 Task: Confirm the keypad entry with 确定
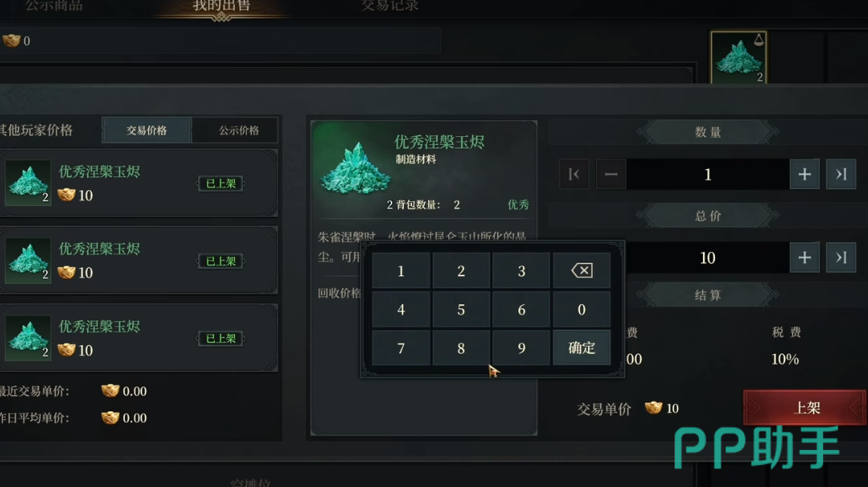pos(582,348)
